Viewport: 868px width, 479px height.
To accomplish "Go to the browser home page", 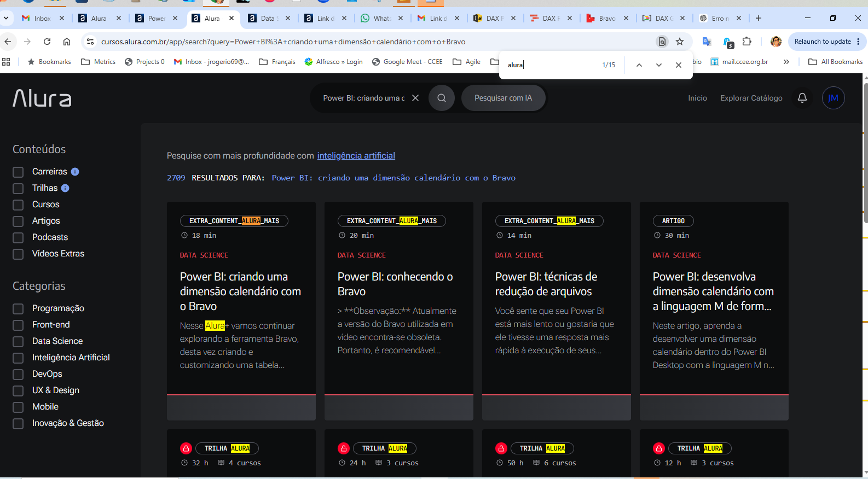I will [x=67, y=42].
